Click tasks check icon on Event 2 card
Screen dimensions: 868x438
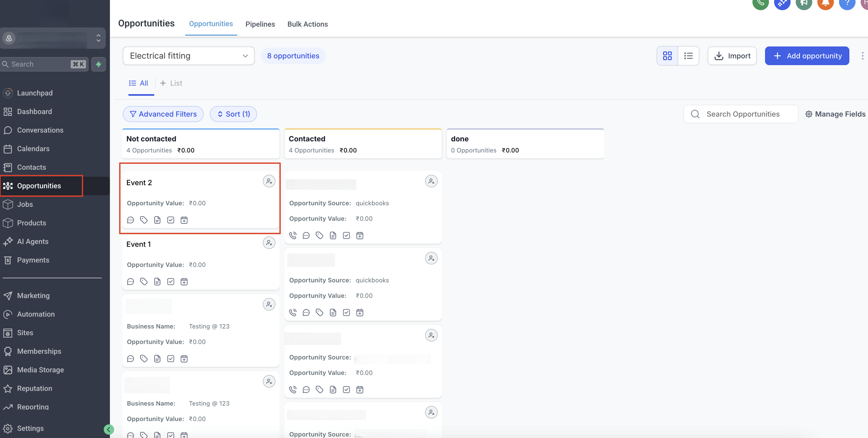coord(171,220)
